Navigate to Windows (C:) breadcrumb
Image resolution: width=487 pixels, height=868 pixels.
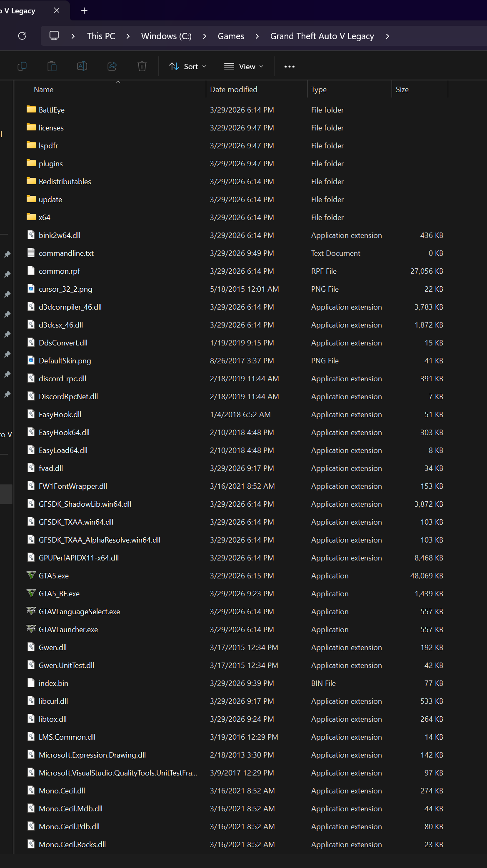coord(166,36)
